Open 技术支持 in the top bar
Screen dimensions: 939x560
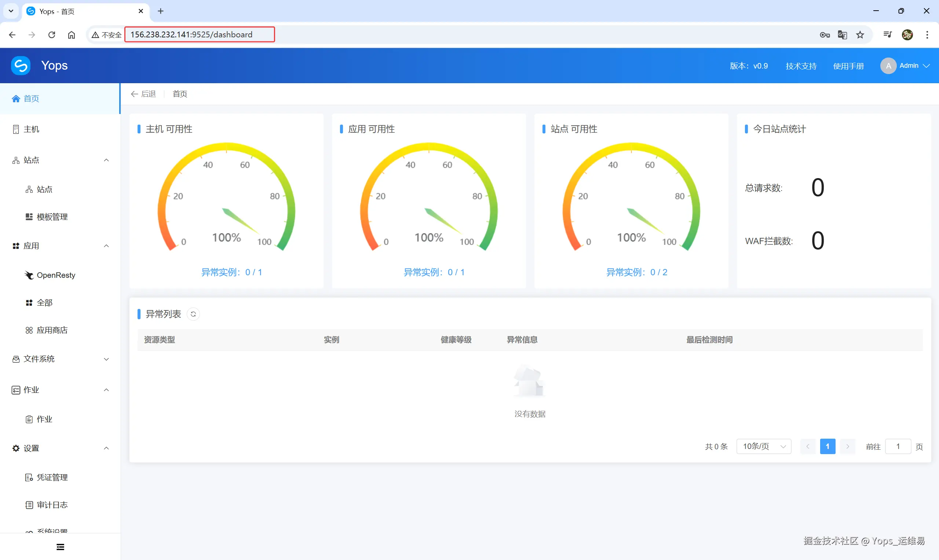801,66
